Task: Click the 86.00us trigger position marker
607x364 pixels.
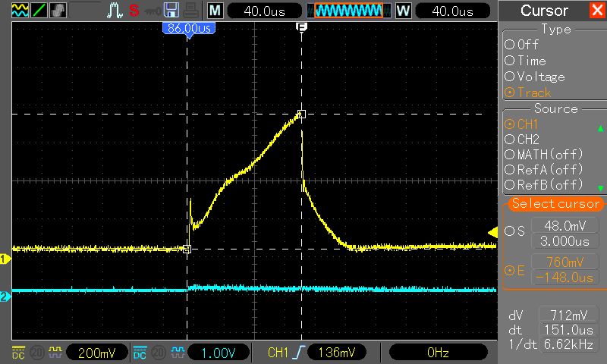Action: click(x=187, y=28)
